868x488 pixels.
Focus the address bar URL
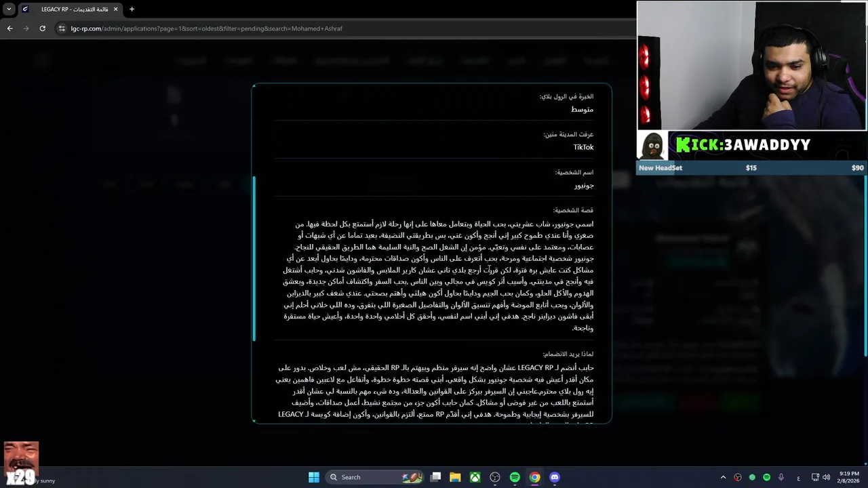click(x=206, y=28)
